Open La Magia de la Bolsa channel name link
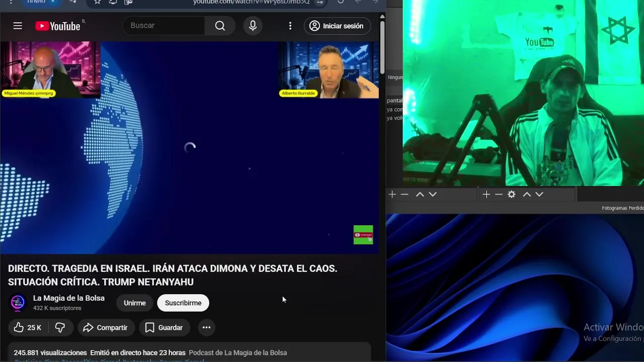This screenshot has width=644, height=362. coord(69,298)
